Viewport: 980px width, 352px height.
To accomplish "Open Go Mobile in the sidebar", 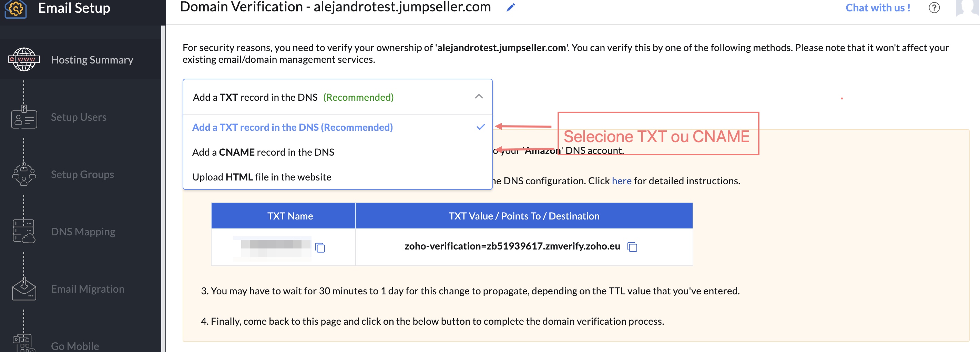I will tap(75, 345).
